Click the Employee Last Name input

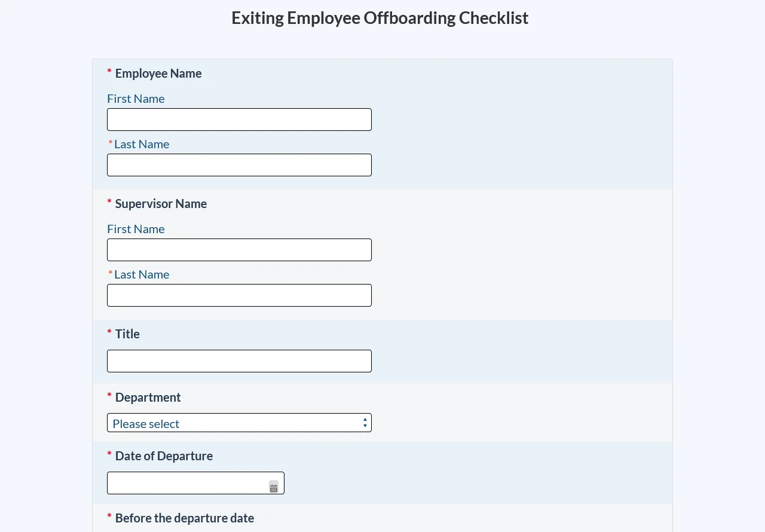(239, 164)
